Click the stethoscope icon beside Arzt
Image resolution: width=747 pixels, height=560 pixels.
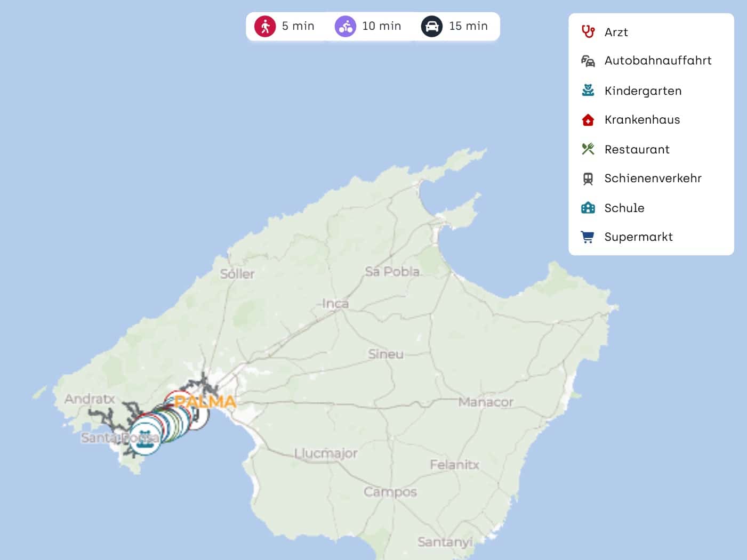click(588, 32)
